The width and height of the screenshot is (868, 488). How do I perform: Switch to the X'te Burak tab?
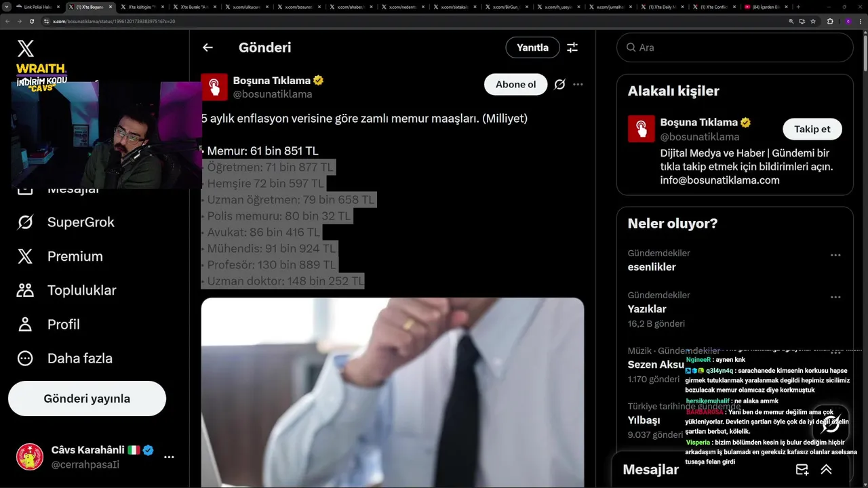click(194, 7)
